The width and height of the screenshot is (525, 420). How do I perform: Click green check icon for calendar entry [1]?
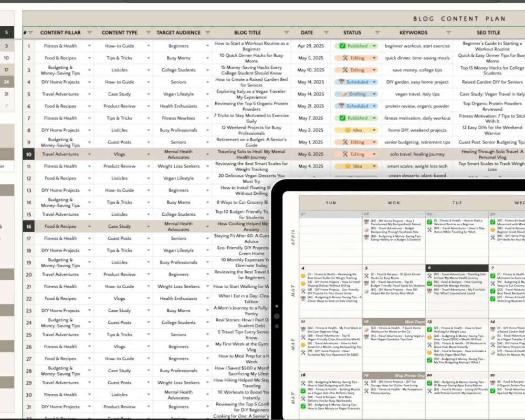pyautogui.click(x=429, y=222)
